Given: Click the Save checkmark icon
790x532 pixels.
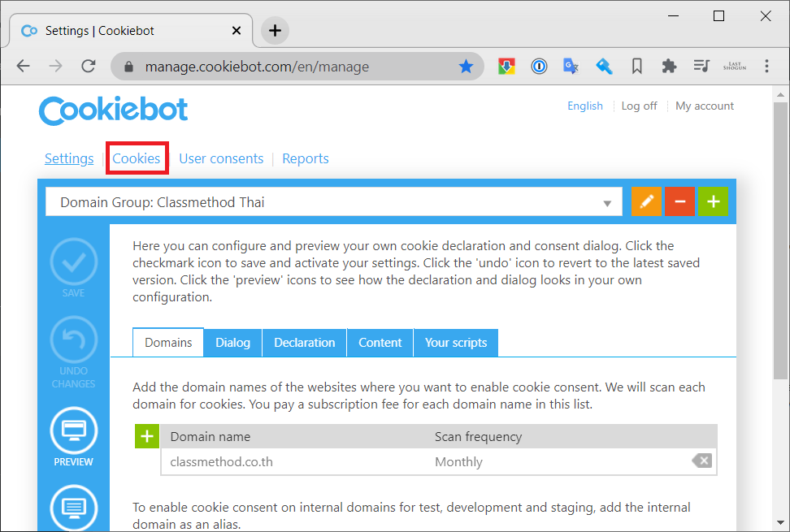Looking at the screenshot, I should click(x=73, y=262).
